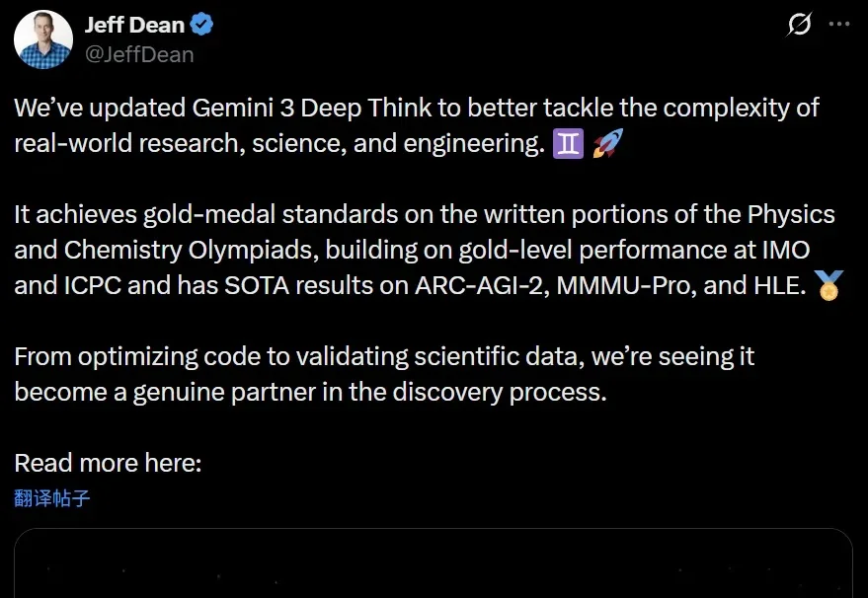The image size is (868, 598).
Task: Click Jeff Dean's profile avatar photo
Action: click(x=43, y=40)
